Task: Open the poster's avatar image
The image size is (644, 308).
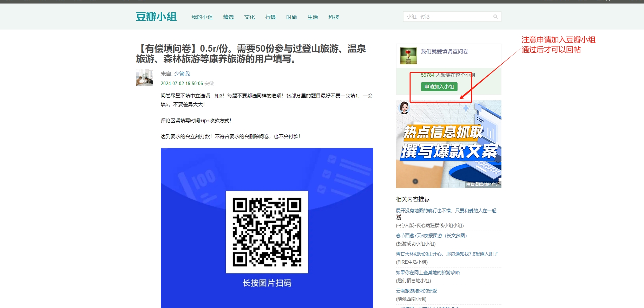Action: coord(145,77)
